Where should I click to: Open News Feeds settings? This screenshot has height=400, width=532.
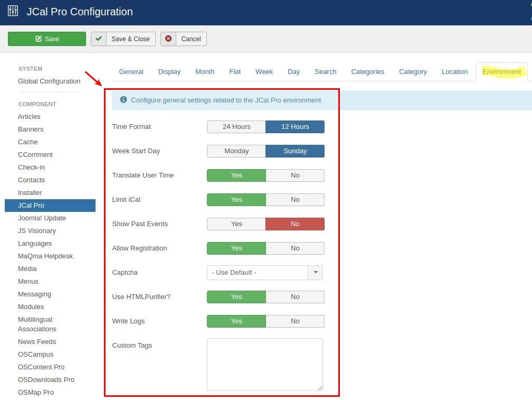(37, 341)
